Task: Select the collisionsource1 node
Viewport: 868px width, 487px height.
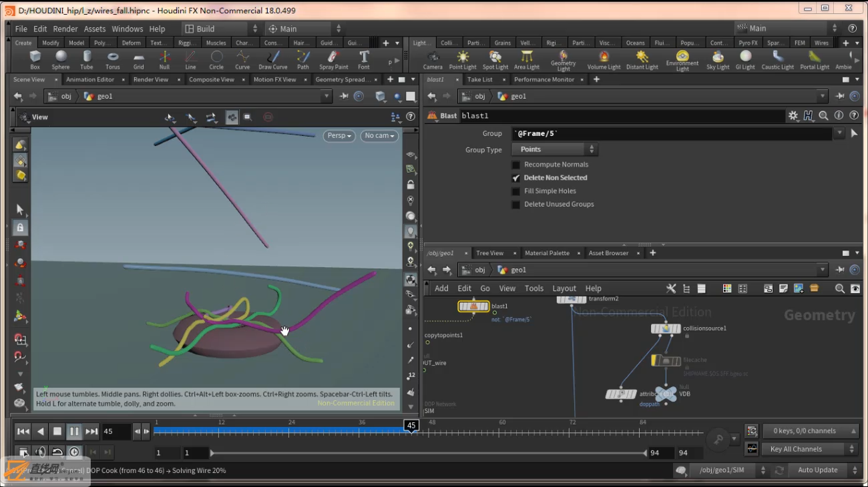Action: click(x=666, y=328)
